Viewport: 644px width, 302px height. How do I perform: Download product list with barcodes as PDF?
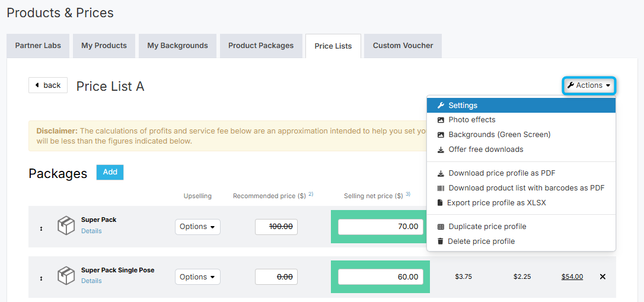pos(521,188)
